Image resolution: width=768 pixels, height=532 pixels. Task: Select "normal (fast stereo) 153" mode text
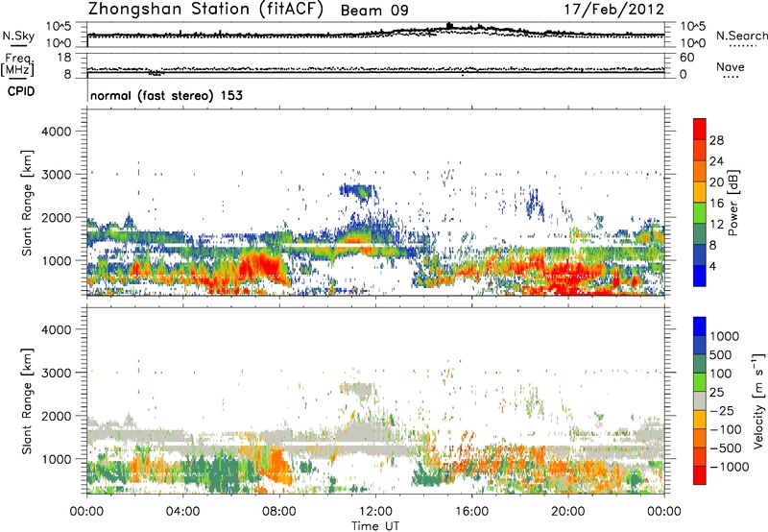166,95
